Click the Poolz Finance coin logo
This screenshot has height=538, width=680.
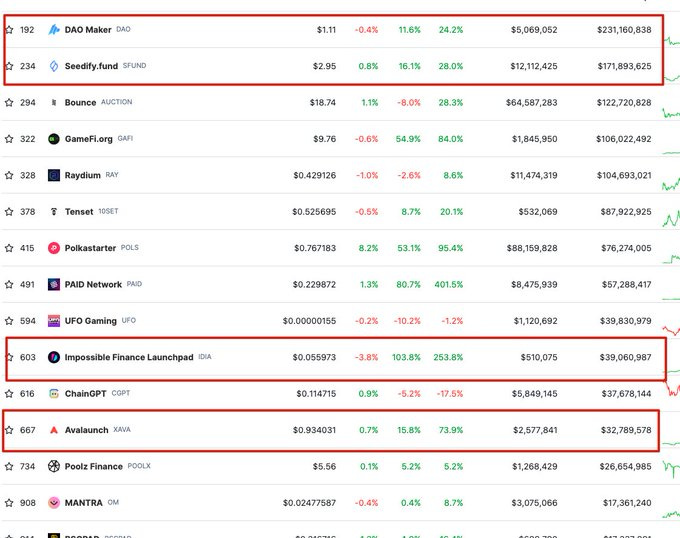point(54,467)
